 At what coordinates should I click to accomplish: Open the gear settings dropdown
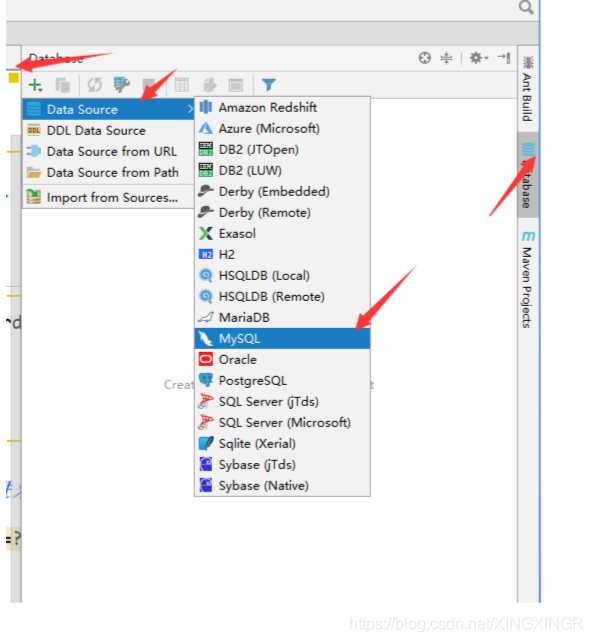pyautogui.click(x=478, y=58)
